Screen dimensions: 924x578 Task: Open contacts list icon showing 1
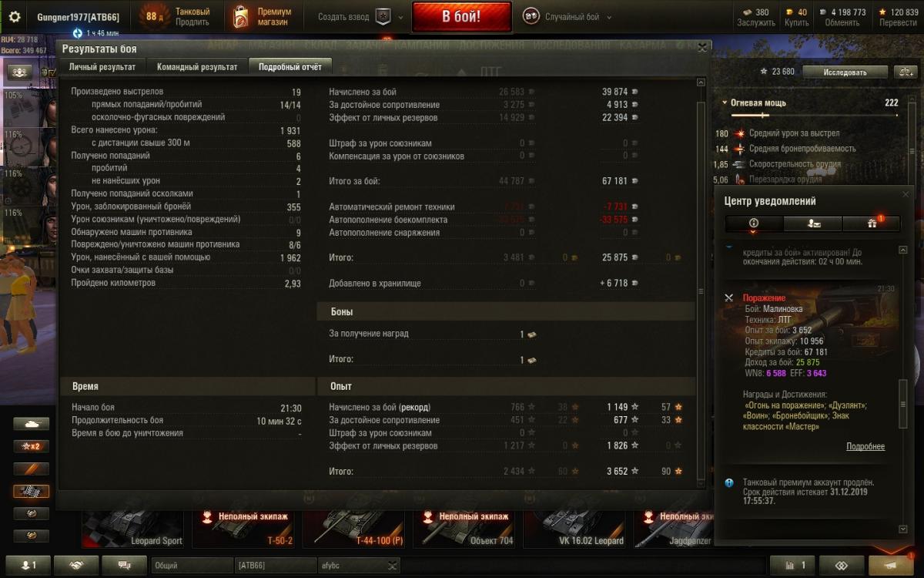click(28, 566)
